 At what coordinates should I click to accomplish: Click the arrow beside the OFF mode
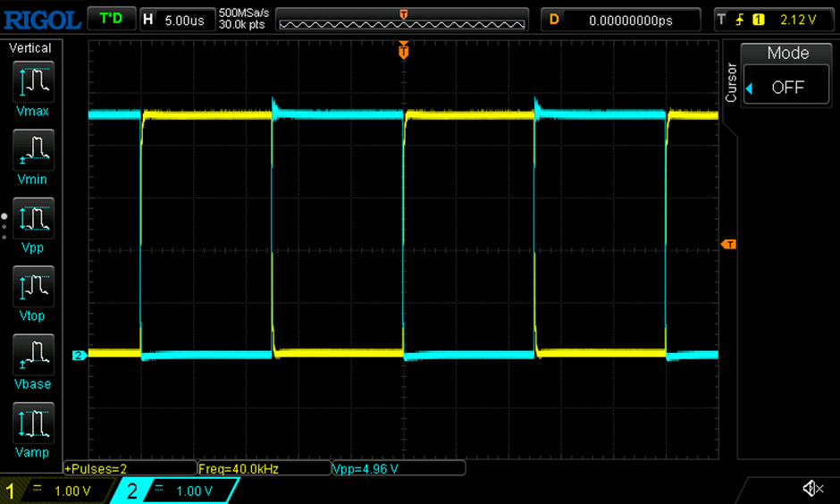point(750,88)
